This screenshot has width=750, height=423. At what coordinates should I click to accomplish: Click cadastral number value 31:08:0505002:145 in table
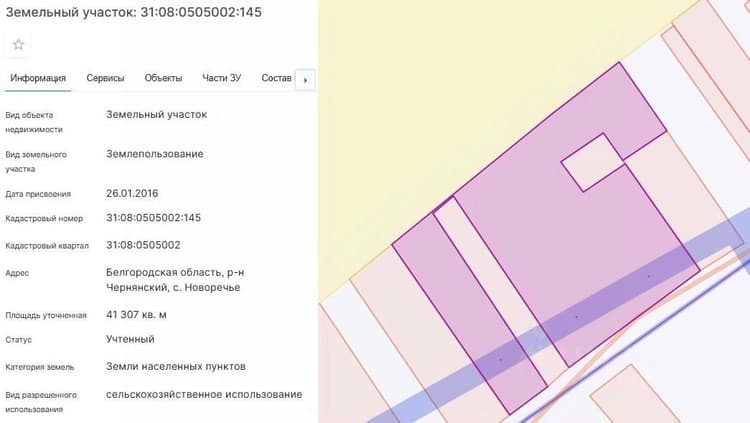154,218
